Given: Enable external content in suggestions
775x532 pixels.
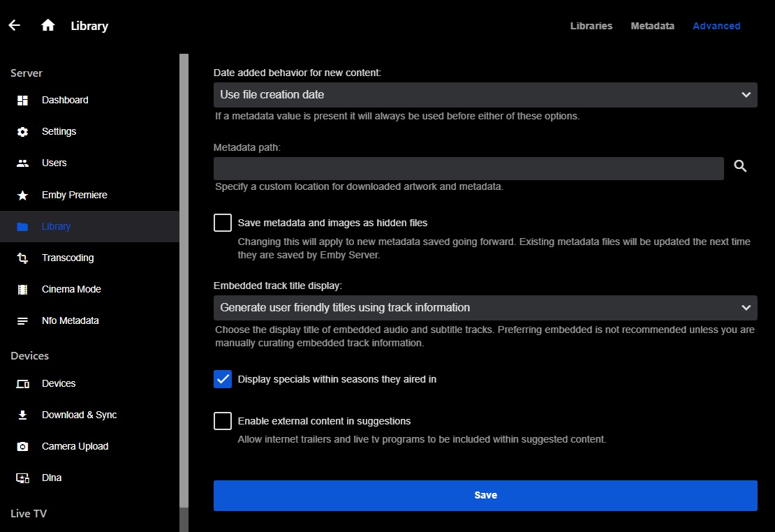Looking at the screenshot, I should (x=222, y=420).
